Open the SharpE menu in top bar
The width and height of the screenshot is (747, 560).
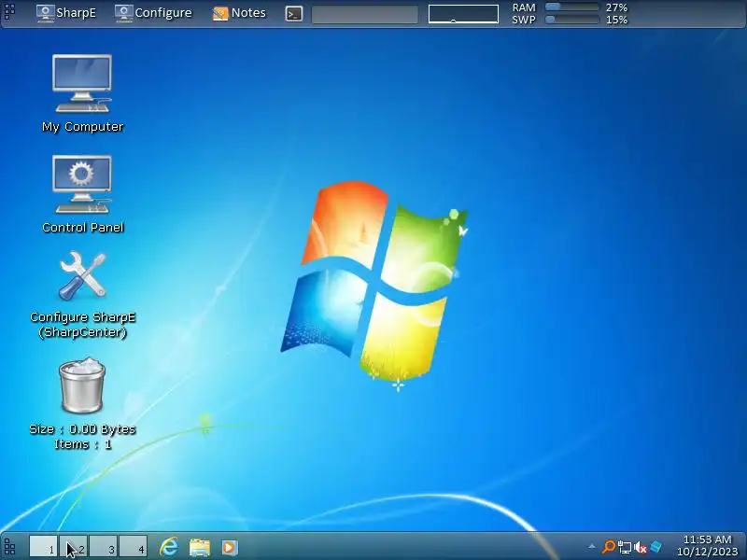(66, 13)
